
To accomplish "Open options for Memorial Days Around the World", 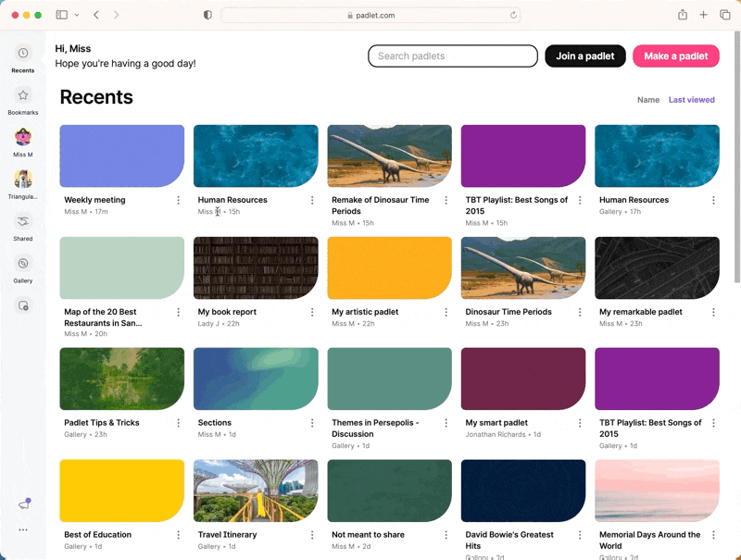I will [x=713, y=535].
